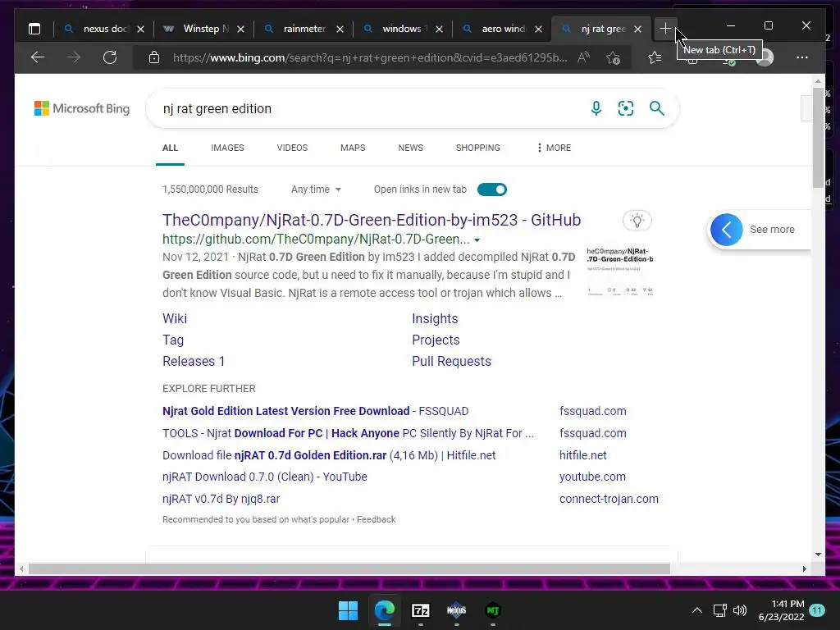Screen dimensions: 840x630
Task: Open the green NJ taskbar app
Action: [x=493, y=610]
